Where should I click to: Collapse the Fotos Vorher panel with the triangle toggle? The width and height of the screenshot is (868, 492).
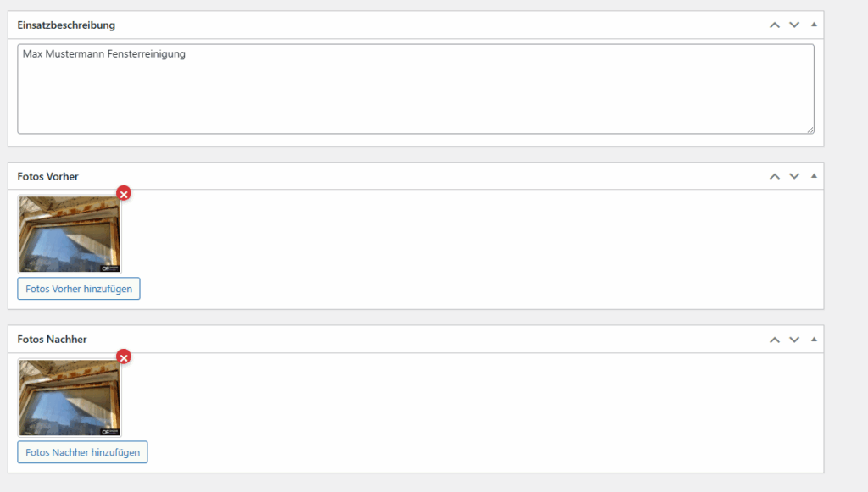click(x=814, y=176)
